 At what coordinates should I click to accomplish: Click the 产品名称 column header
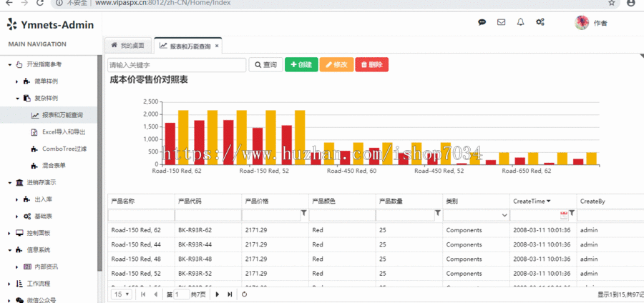[141, 202]
